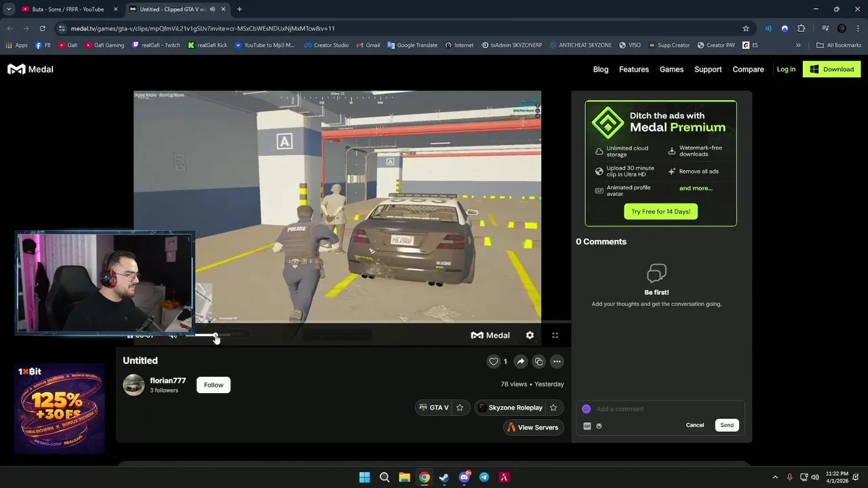Favorite the Skyzone Roleplay tag star

point(553,407)
